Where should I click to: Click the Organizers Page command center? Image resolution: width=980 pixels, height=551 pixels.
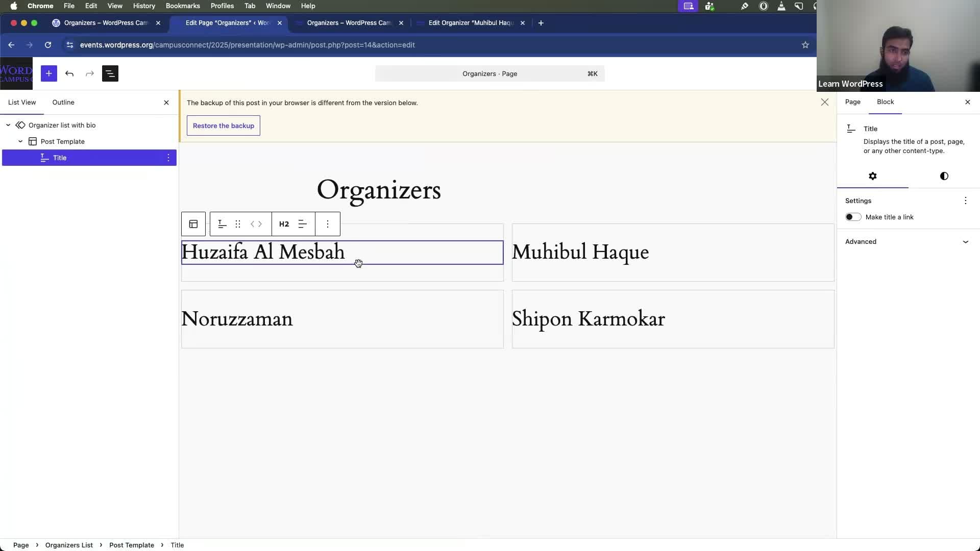coord(488,73)
